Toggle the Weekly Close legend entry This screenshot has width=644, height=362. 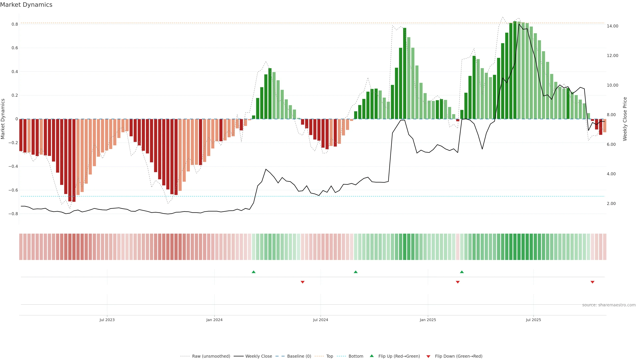click(x=258, y=356)
